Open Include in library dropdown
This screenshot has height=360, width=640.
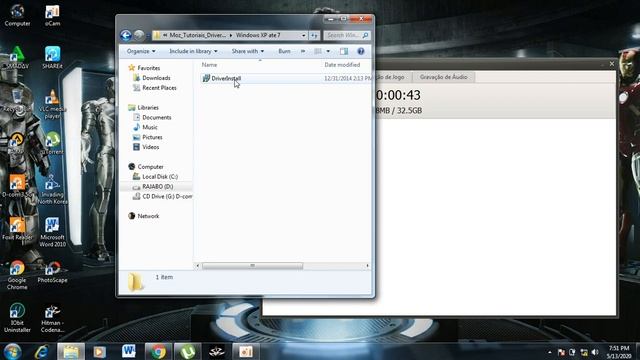(x=193, y=51)
